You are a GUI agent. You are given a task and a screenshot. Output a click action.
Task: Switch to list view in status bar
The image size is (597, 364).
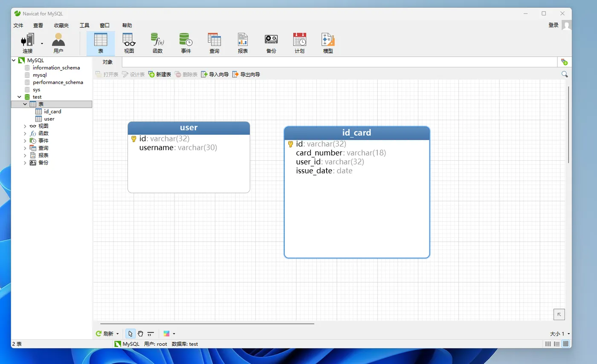pyautogui.click(x=557, y=344)
